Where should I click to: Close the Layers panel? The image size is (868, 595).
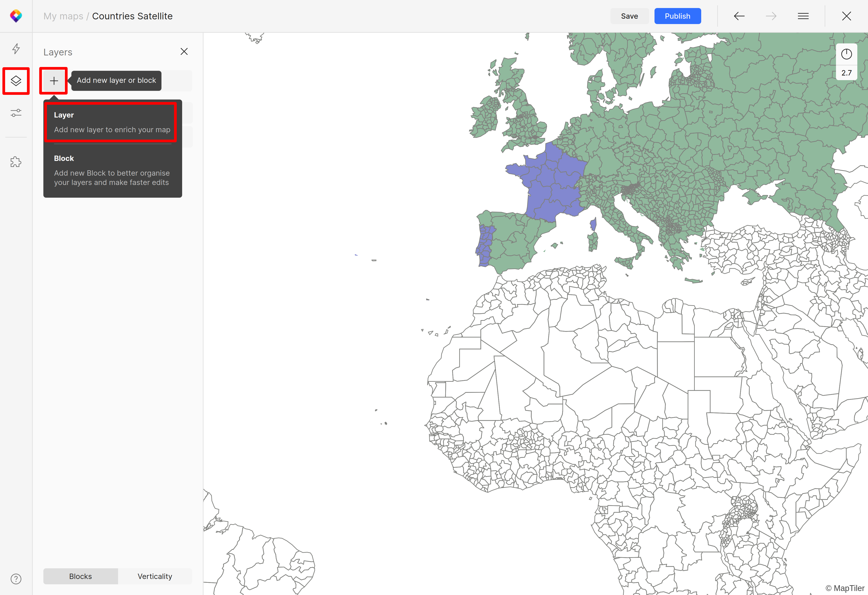184,52
